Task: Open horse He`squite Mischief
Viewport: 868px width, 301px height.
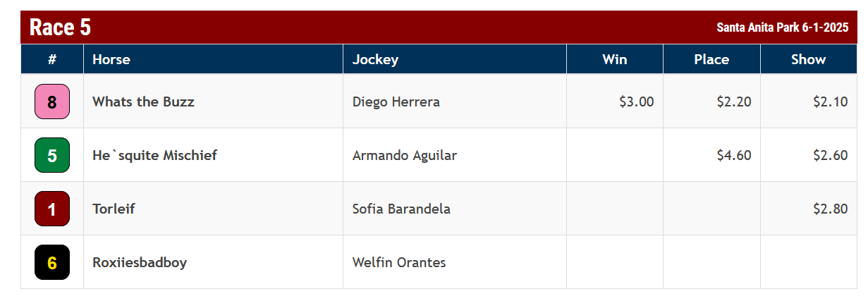Action: click(154, 155)
